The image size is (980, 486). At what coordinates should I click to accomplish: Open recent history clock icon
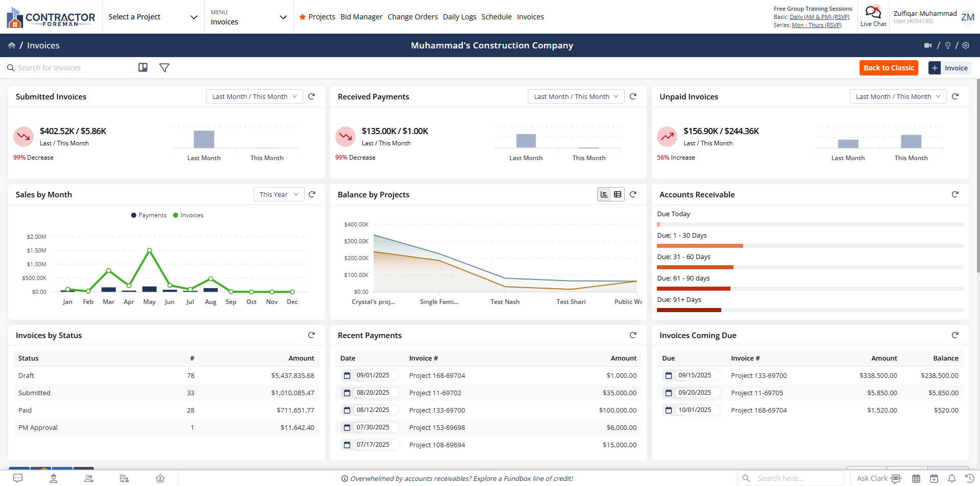tap(969, 478)
